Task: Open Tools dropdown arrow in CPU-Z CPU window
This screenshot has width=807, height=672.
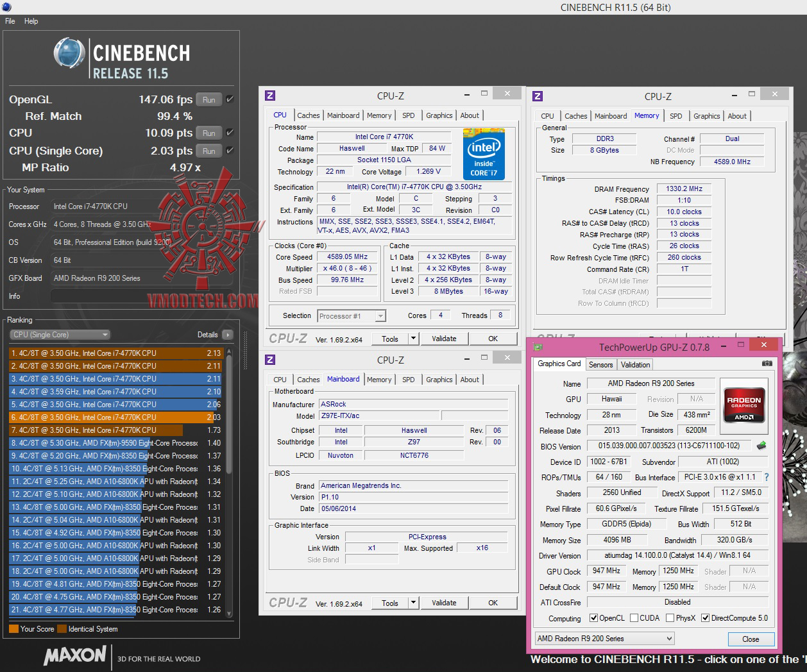Action: (414, 339)
